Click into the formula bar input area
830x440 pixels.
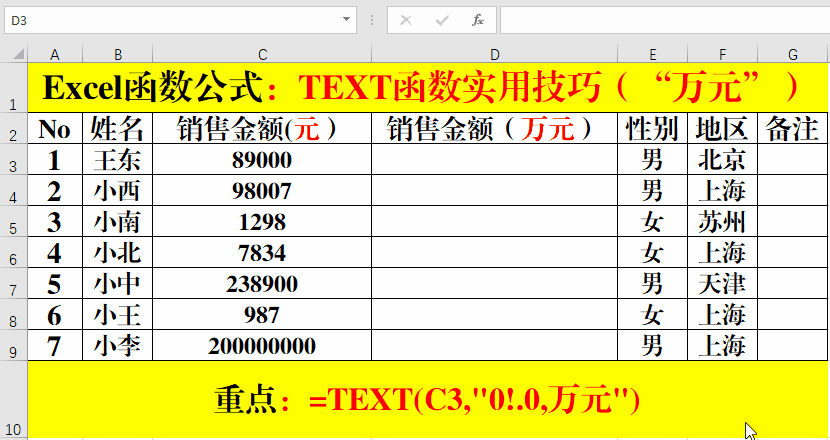665,20
